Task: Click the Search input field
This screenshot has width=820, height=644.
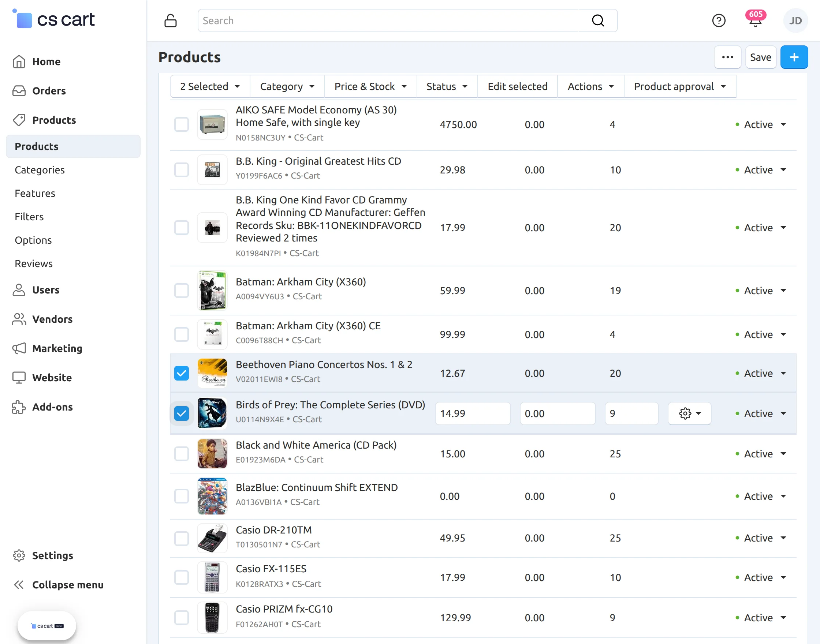Action: (x=407, y=20)
